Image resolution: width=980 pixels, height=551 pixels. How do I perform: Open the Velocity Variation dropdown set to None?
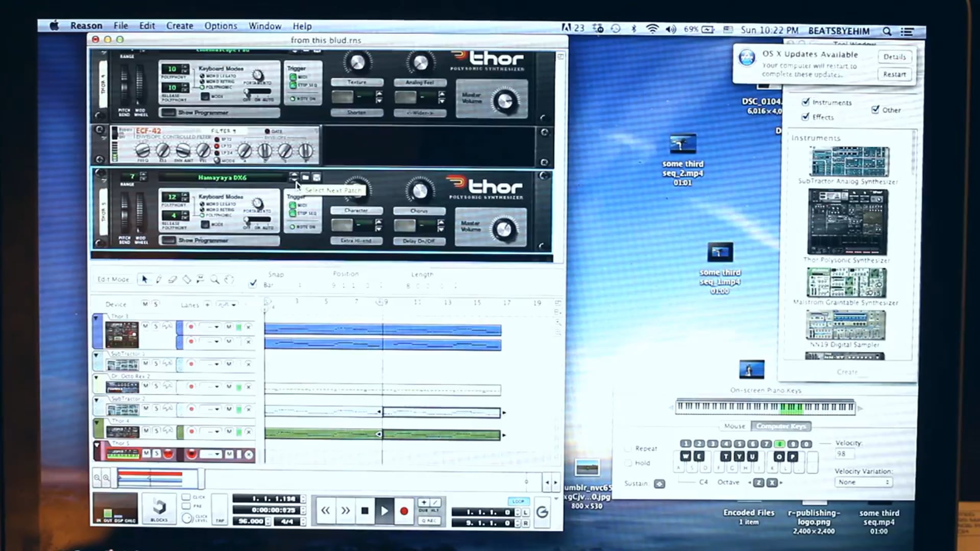point(865,482)
